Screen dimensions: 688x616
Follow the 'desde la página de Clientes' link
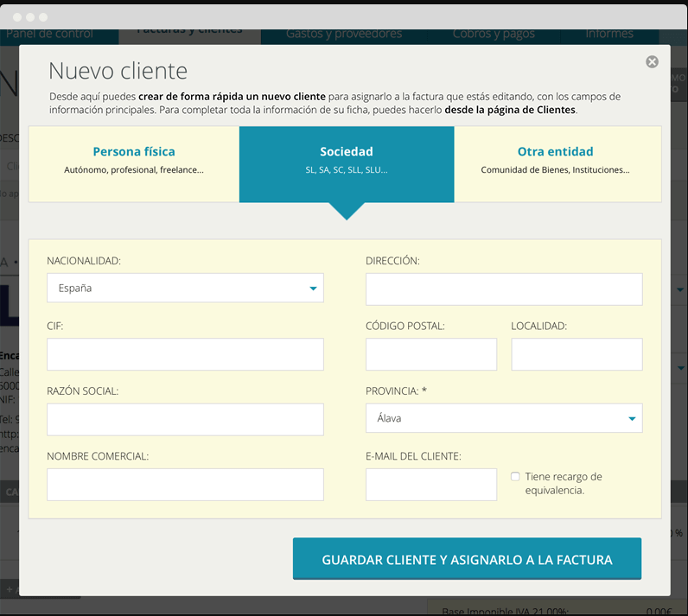tap(510, 111)
